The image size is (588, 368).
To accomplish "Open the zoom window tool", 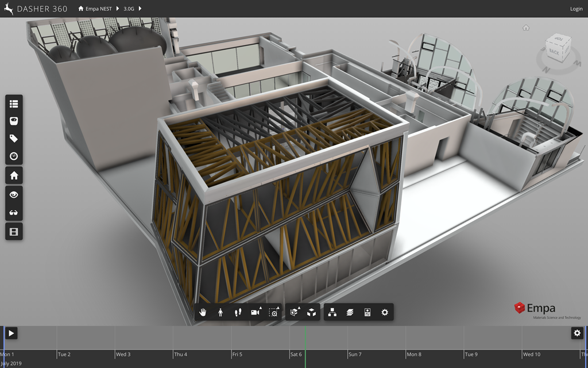I will [x=274, y=312].
